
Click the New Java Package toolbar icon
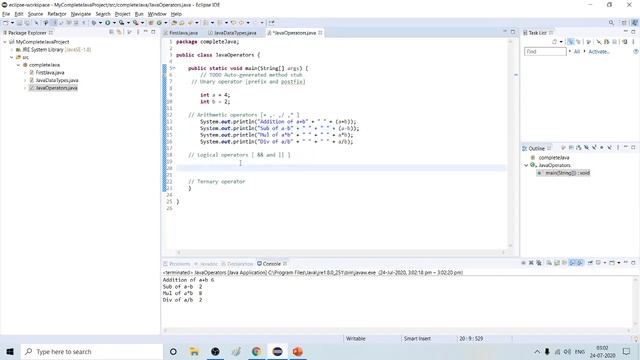pyautogui.click(x=150, y=22)
